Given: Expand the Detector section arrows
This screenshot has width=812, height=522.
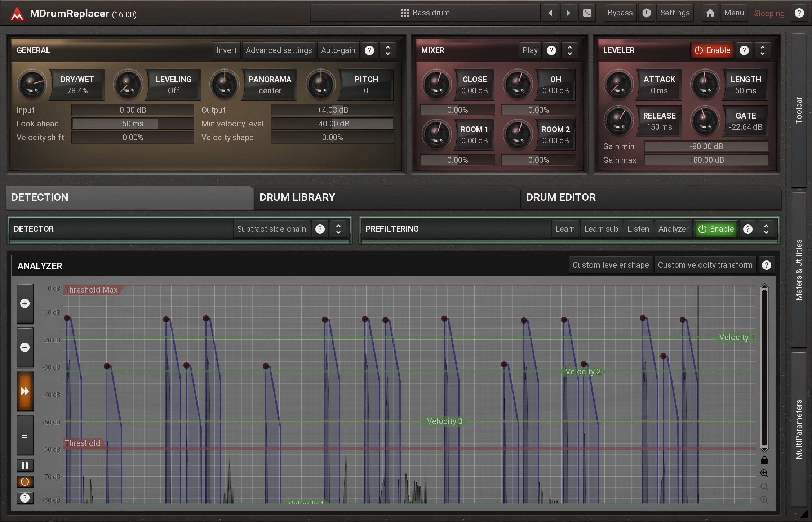Looking at the screenshot, I should (x=338, y=229).
